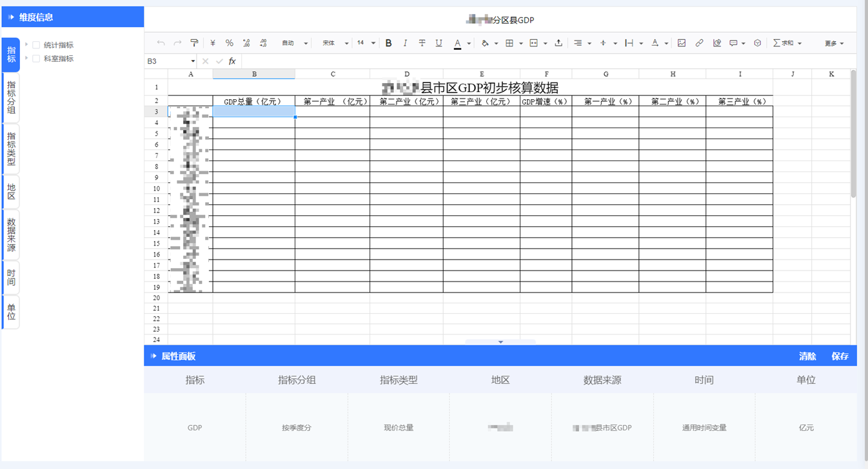Screen dimensions: 868x469
Task: Insert a hyperlink via link icon
Action: tap(699, 43)
